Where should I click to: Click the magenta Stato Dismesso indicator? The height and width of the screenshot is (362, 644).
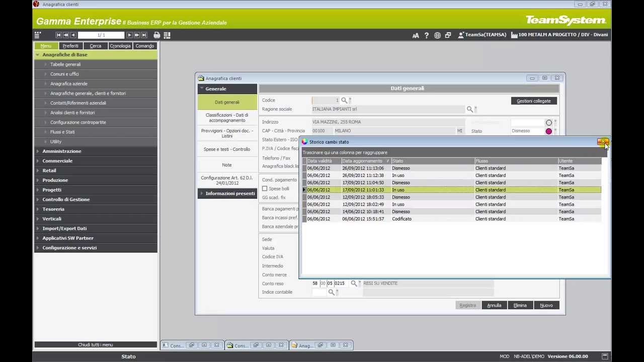coord(548,131)
